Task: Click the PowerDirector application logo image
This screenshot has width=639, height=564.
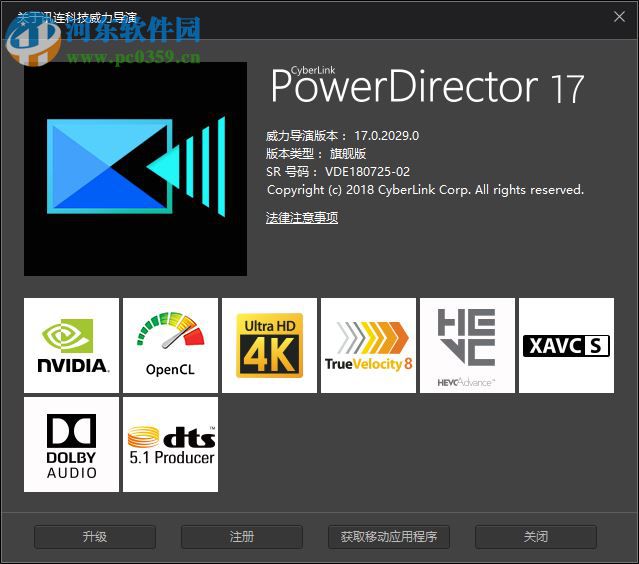Action: pos(135,169)
